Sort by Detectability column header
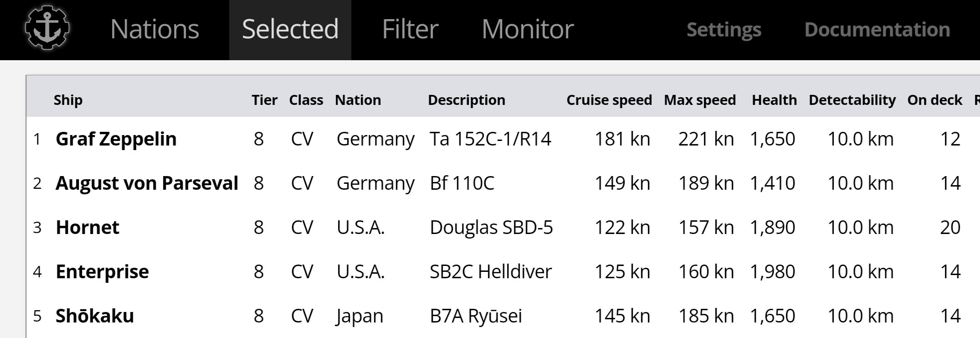This screenshot has width=980, height=338. tap(852, 100)
